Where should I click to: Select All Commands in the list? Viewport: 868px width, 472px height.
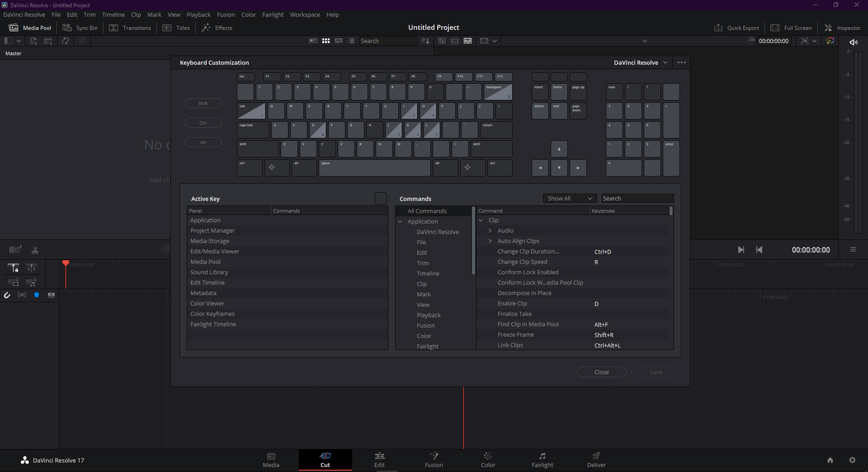coord(434,211)
